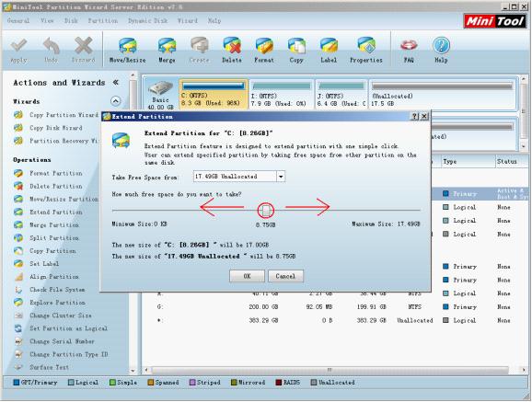
Task: Click the Basic 40.00 GB disk icon
Action: (160, 95)
